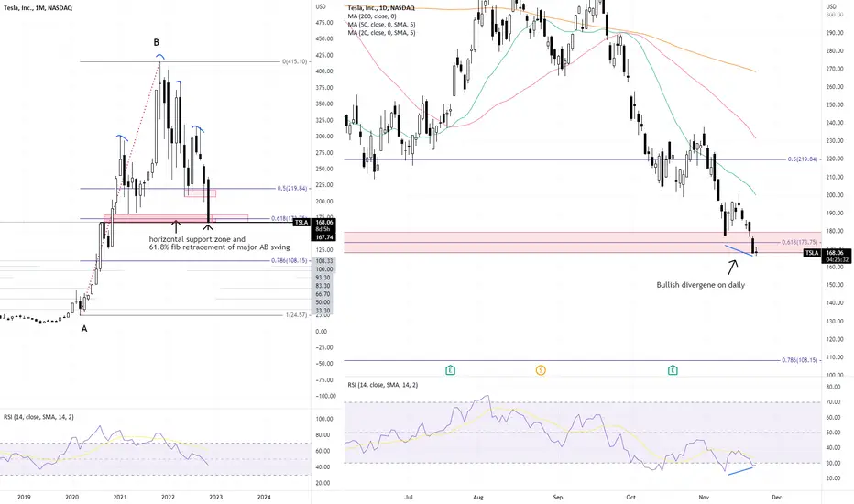Click the swing point label B
This screenshot has height=504, width=854.
[157, 42]
